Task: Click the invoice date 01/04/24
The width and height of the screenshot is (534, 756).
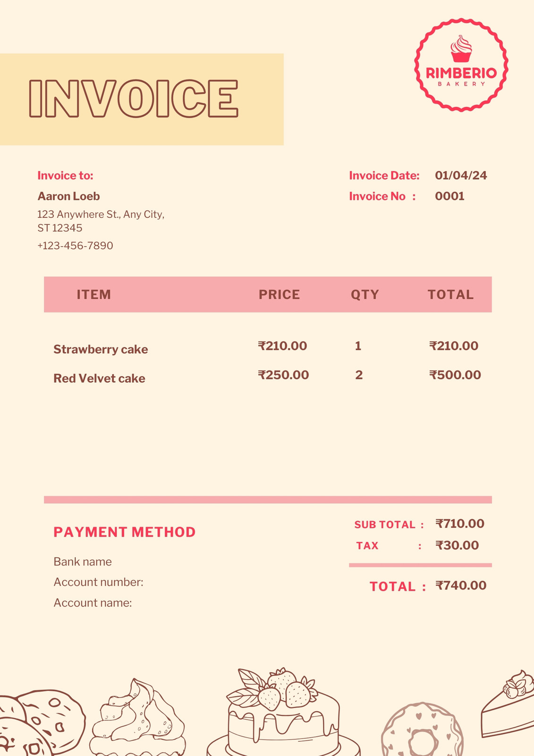Action: tap(461, 175)
